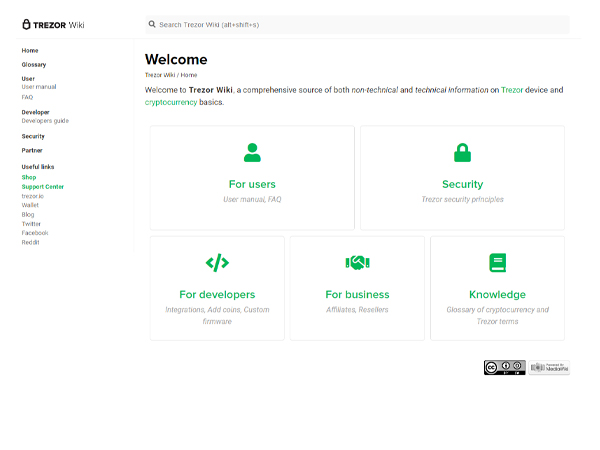
Task: Click the For users person icon
Action: [x=252, y=152]
